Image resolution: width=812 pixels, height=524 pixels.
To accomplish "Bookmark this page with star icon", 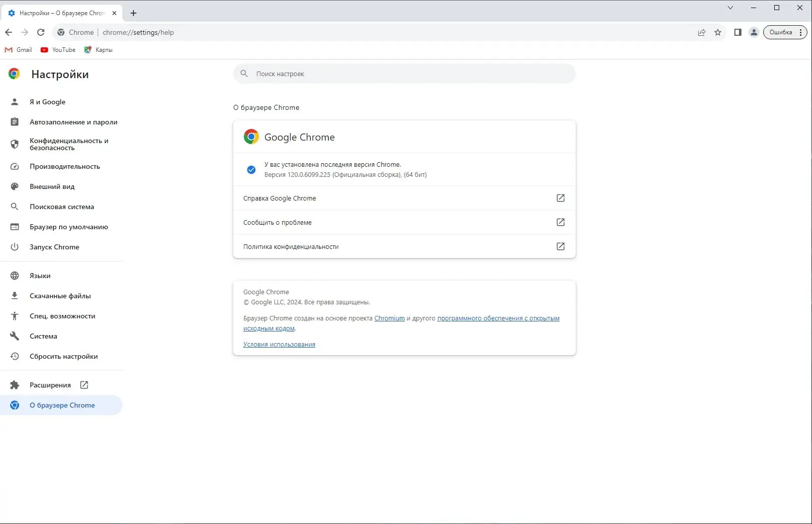I will coord(718,32).
